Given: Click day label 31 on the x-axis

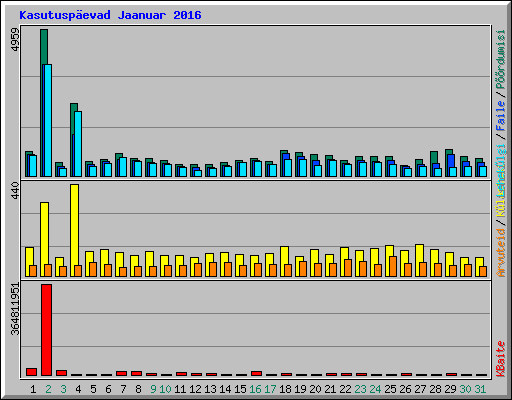Looking at the screenshot, I should tap(480, 389).
